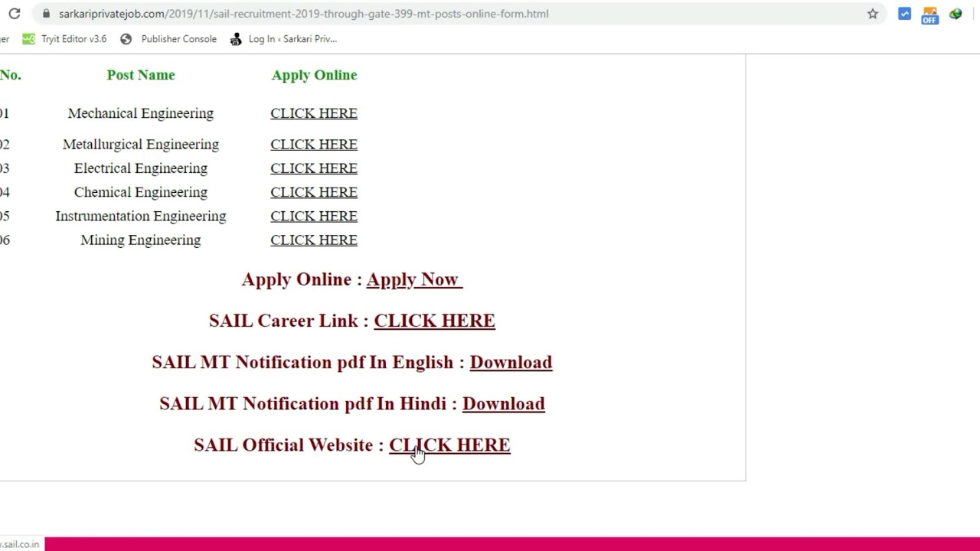Download SAIL MT Notification pdf in English

point(511,362)
